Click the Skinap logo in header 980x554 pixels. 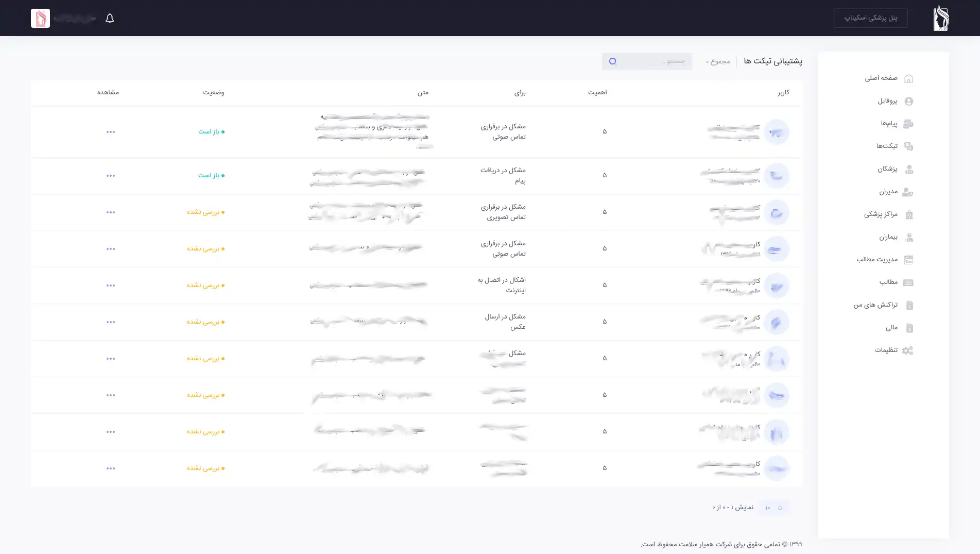tap(941, 18)
